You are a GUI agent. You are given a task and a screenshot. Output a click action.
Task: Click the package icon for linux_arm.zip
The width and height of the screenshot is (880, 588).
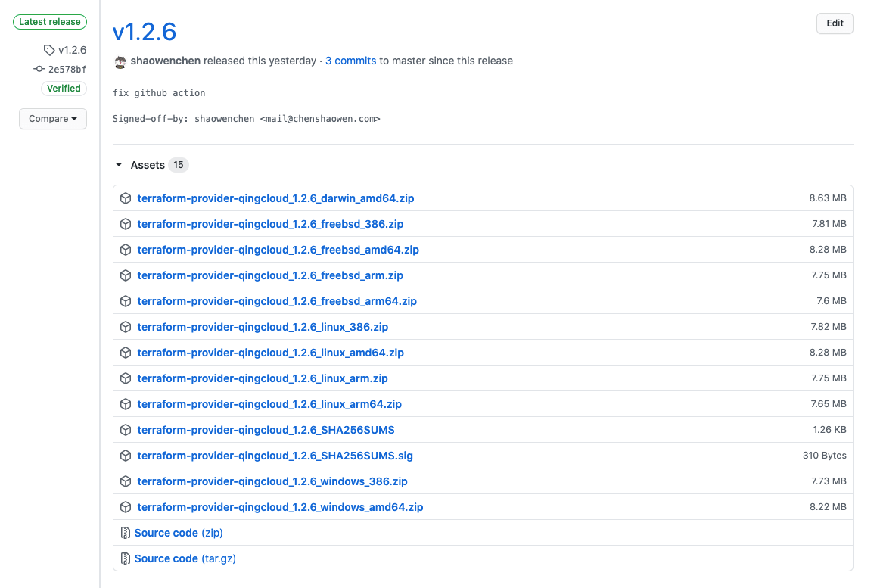[x=126, y=378]
